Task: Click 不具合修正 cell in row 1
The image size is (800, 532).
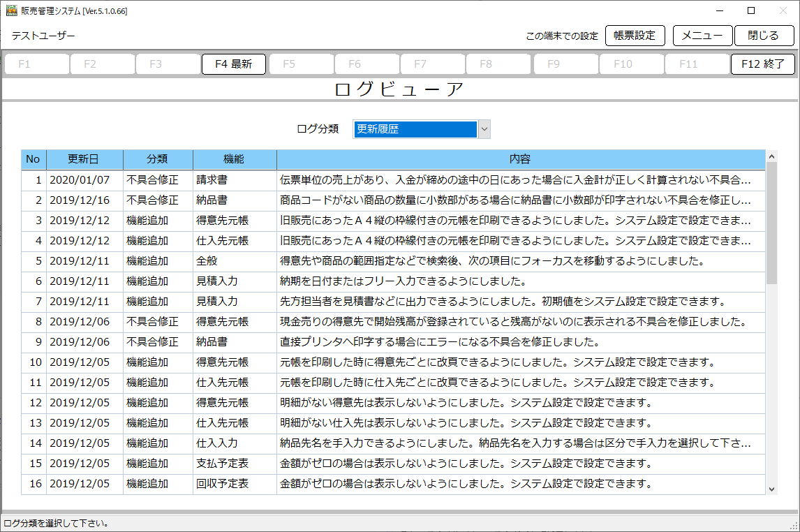Action: [x=158, y=180]
